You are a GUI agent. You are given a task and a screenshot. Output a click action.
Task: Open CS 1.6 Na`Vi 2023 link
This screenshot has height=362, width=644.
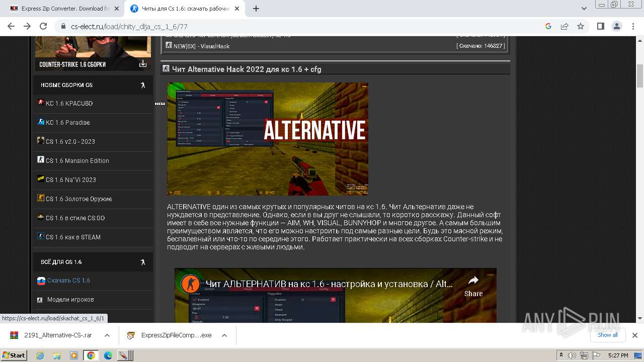pyautogui.click(x=70, y=179)
